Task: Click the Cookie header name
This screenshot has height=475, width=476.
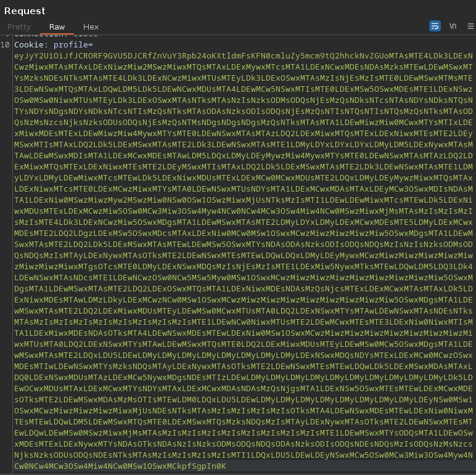Action: [29, 45]
